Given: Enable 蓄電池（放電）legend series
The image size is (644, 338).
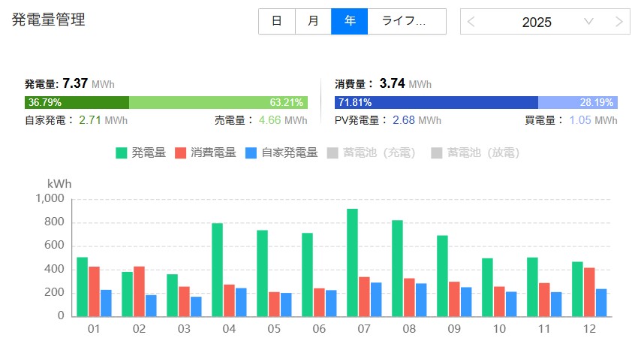Looking at the screenshot, I should tap(476, 152).
